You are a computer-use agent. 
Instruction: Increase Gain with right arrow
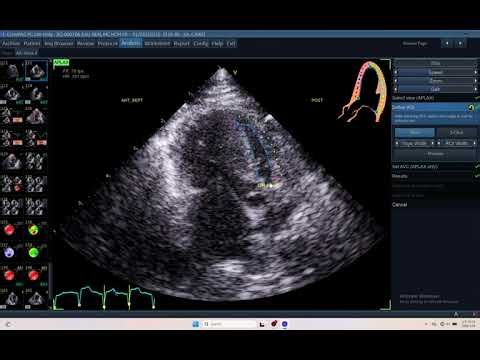click(x=476, y=89)
